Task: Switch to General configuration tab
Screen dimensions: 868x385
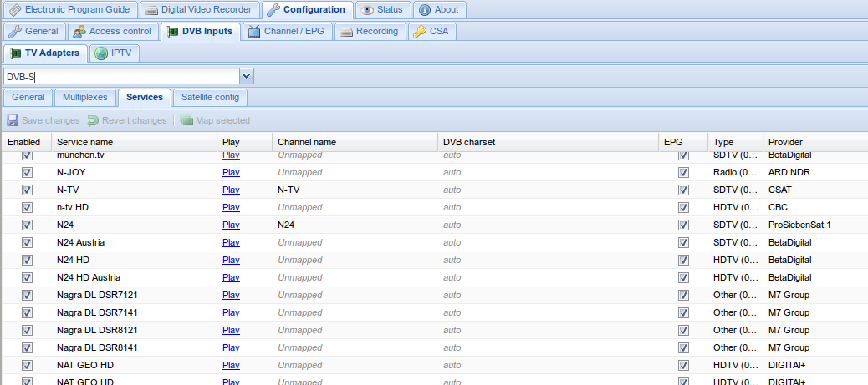Action: coord(33,32)
